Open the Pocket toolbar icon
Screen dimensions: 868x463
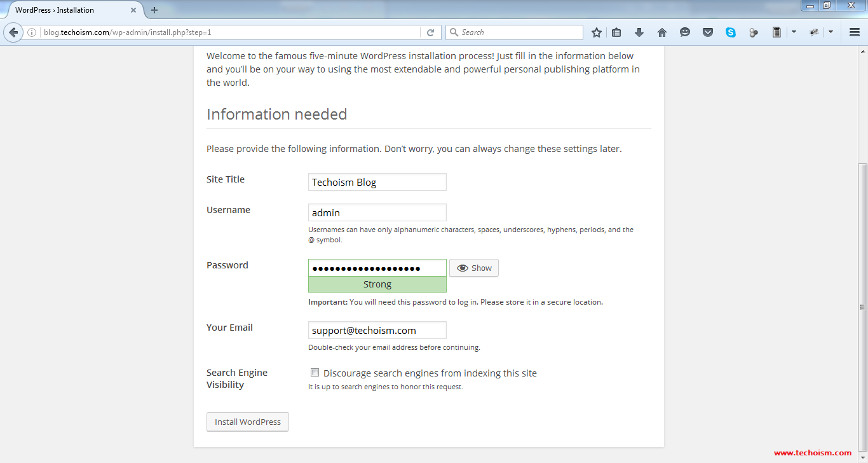point(708,32)
